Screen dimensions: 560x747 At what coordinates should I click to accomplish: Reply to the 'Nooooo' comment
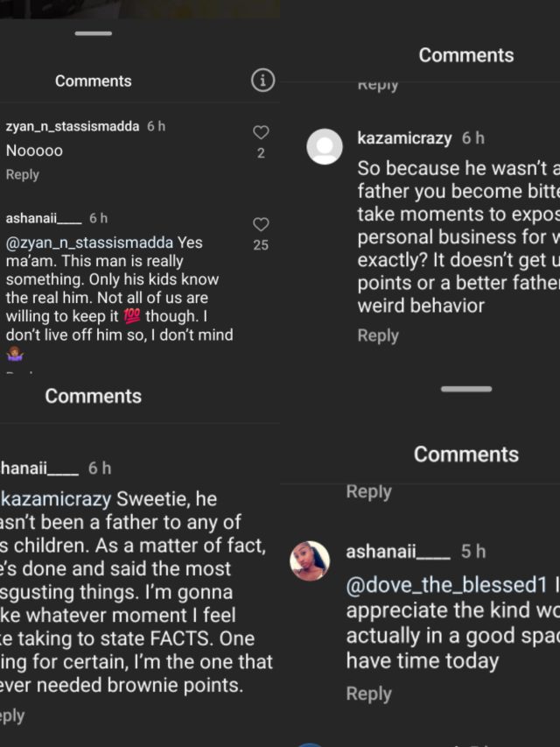23,174
